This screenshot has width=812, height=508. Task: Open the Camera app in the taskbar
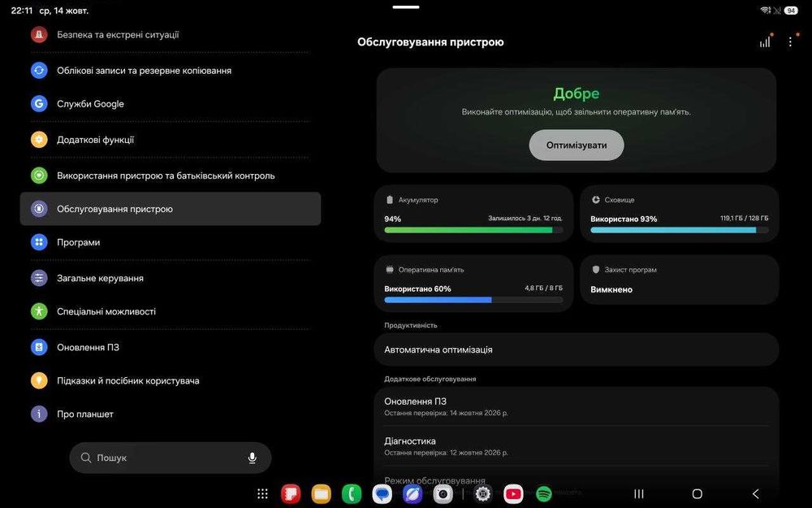pyautogui.click(x=443, y=494)
